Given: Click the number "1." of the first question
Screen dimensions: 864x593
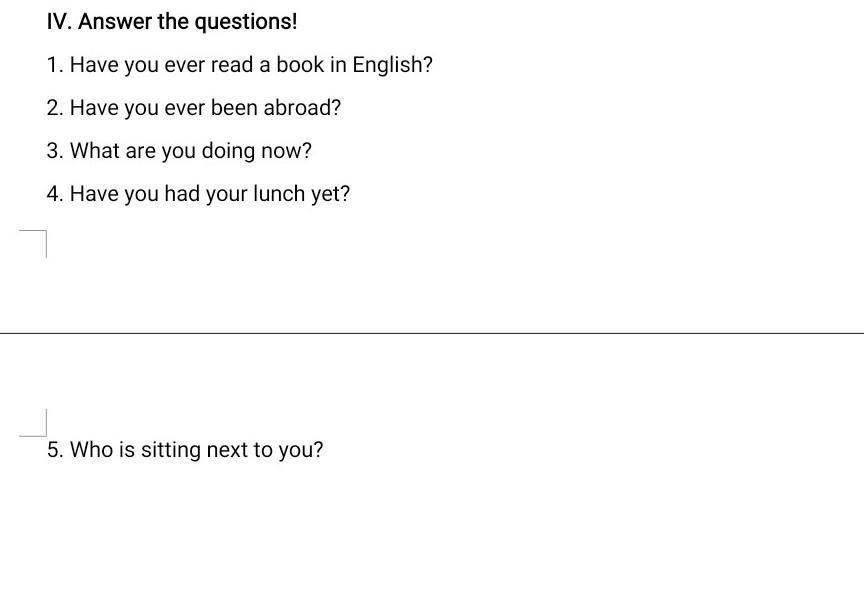Looking at the screenshot, I should click(55, 65).
